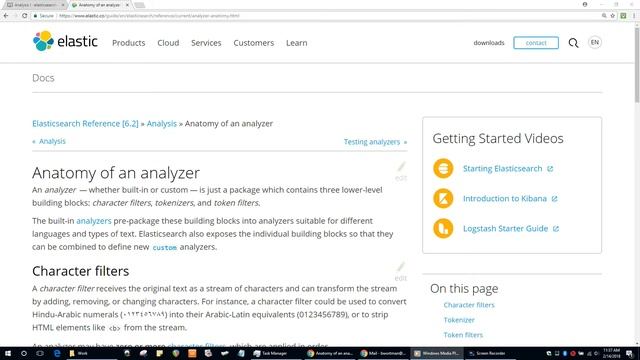
Task: Open Task View in the taskbar
Action: coord(40,353)
